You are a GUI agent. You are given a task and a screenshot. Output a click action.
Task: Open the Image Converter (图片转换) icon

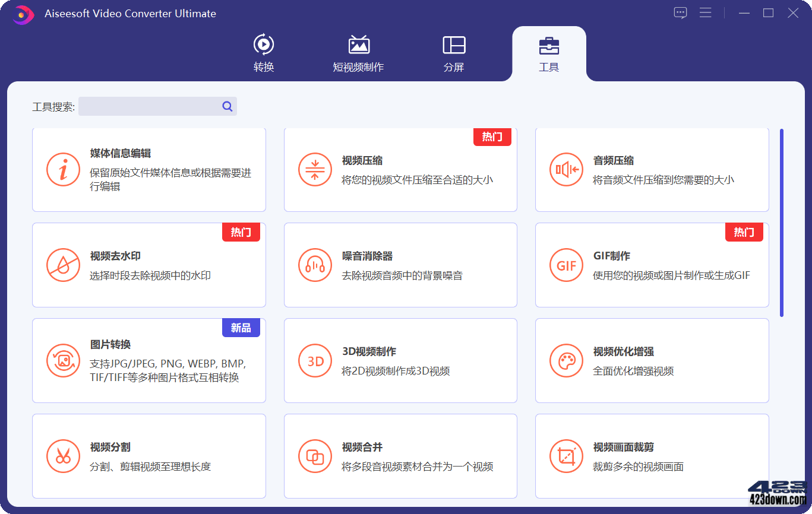[63, 360]
